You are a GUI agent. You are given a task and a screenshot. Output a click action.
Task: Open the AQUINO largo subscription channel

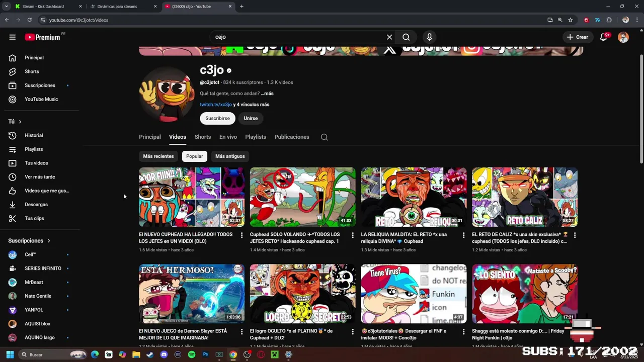[x=40, y=337]
